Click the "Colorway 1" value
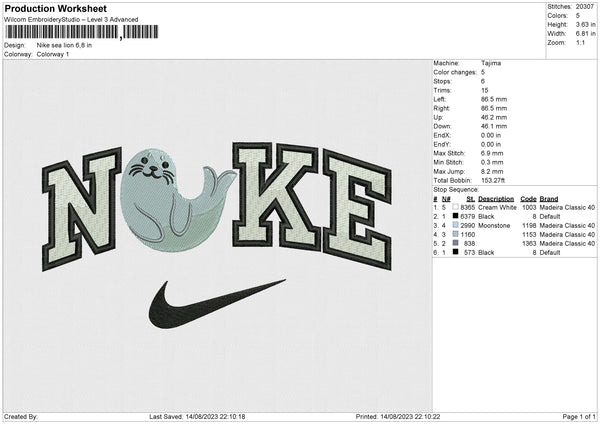This screenshot has height=424, width=600. point(53,54)
